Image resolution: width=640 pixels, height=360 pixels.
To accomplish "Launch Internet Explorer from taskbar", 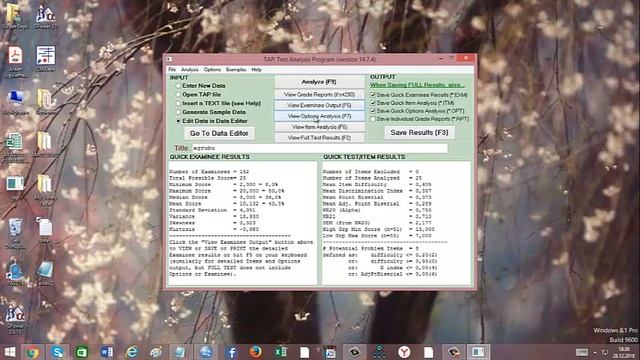I will (x=131, y=352).
